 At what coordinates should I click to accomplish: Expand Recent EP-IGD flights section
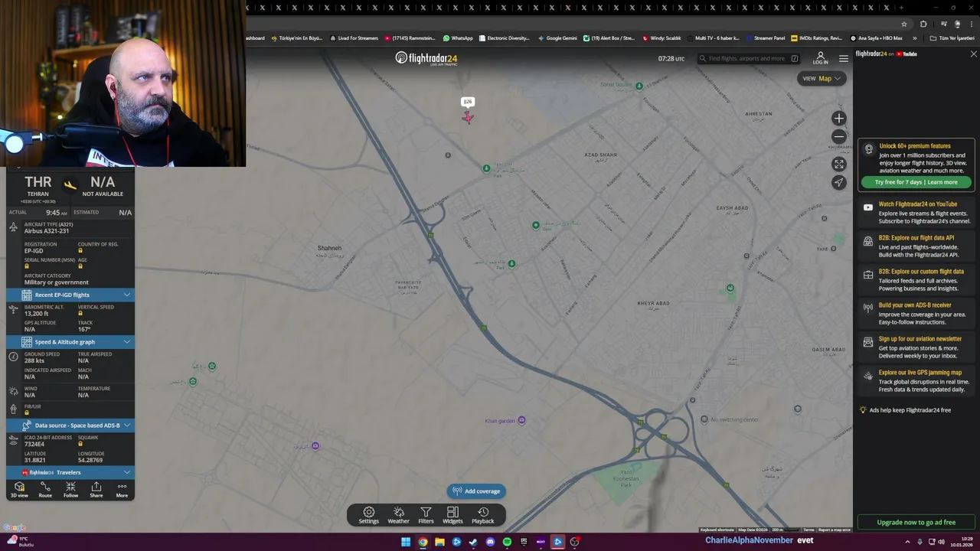pyautogui.click(x=70, y=295)
